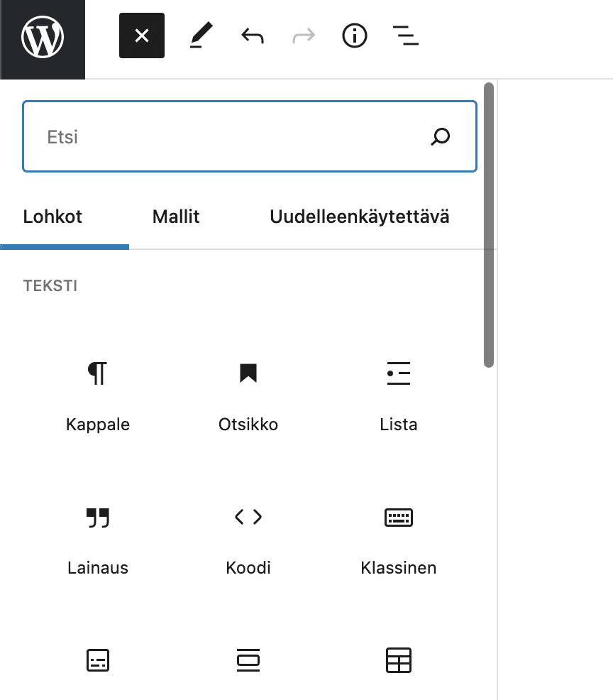The image size is (613, 700).
Task: Focus the Etsi search field
Action: [x=227, y=137]
